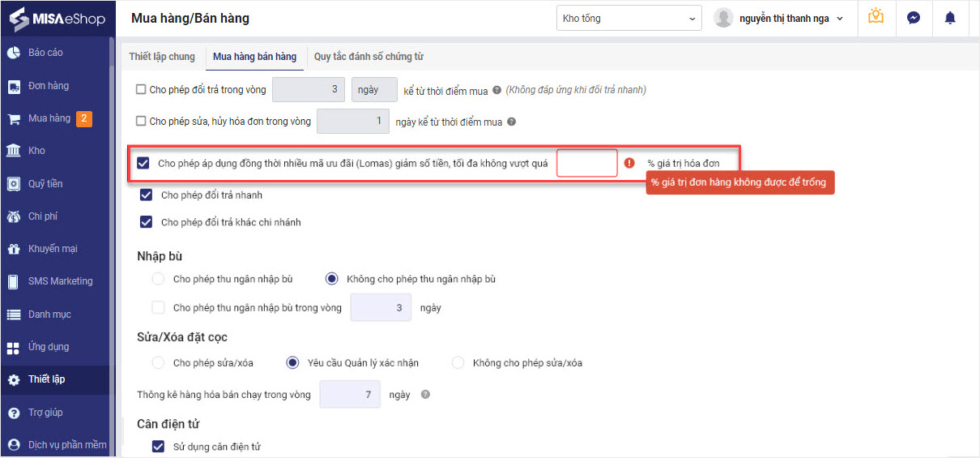Select Cho phép thu ngân nhập bù radio

(158, 279)
